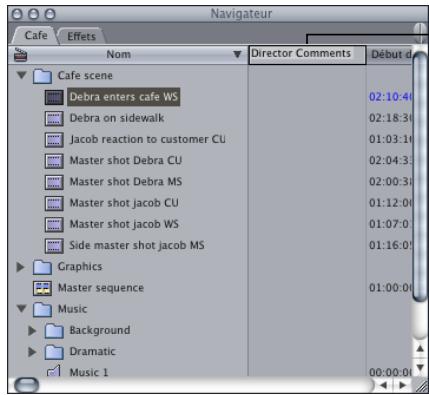Click the Background bin folder icon
The image size is (429, 395).
pyautogui.click(x=54, y=331)
